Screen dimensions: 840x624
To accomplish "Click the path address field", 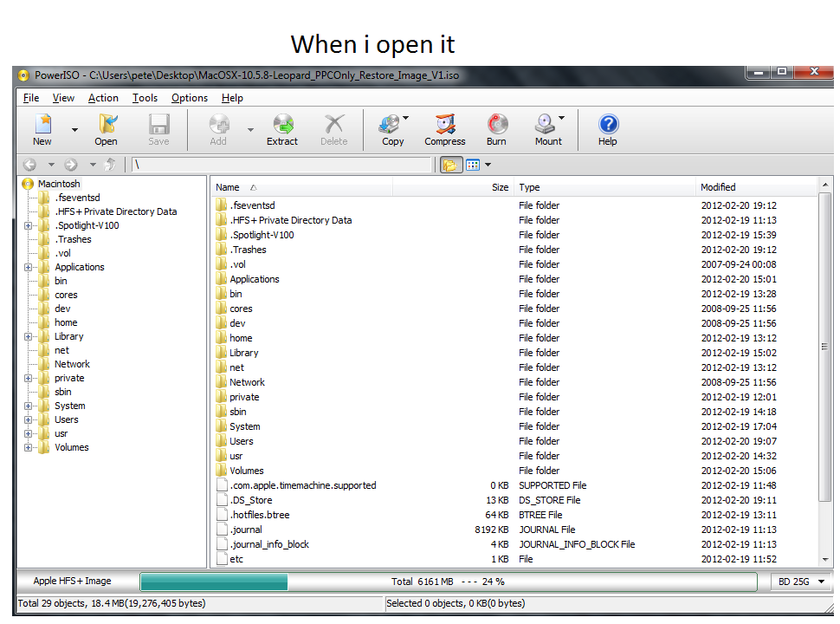I will (281, 165).
